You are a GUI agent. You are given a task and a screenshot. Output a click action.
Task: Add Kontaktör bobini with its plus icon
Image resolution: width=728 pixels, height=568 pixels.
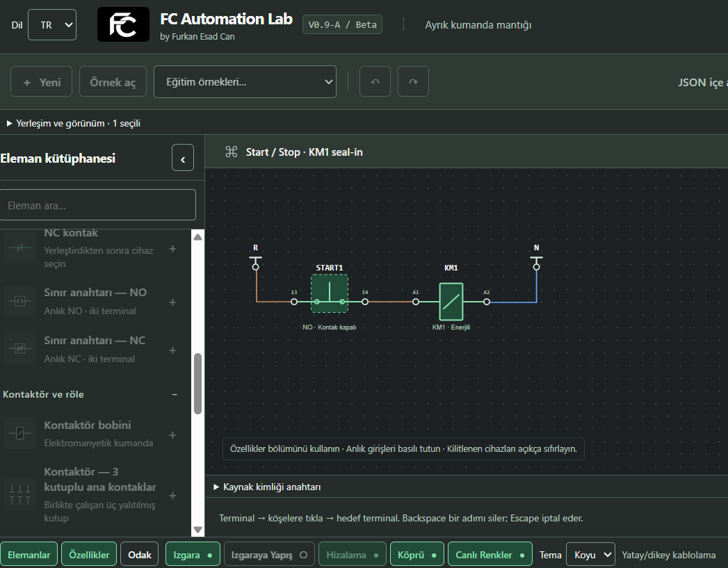click(x=172, y=435)
